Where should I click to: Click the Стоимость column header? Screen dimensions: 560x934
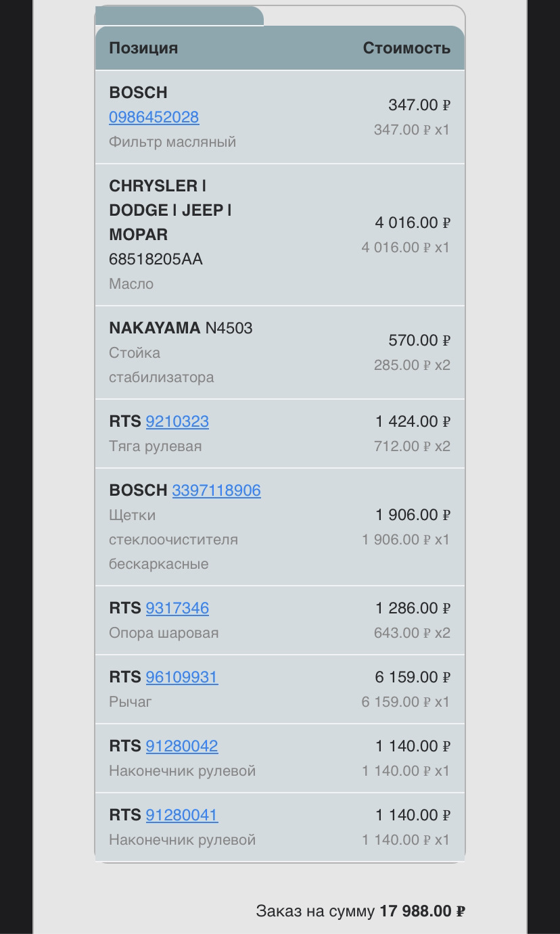tap(406, 48)
